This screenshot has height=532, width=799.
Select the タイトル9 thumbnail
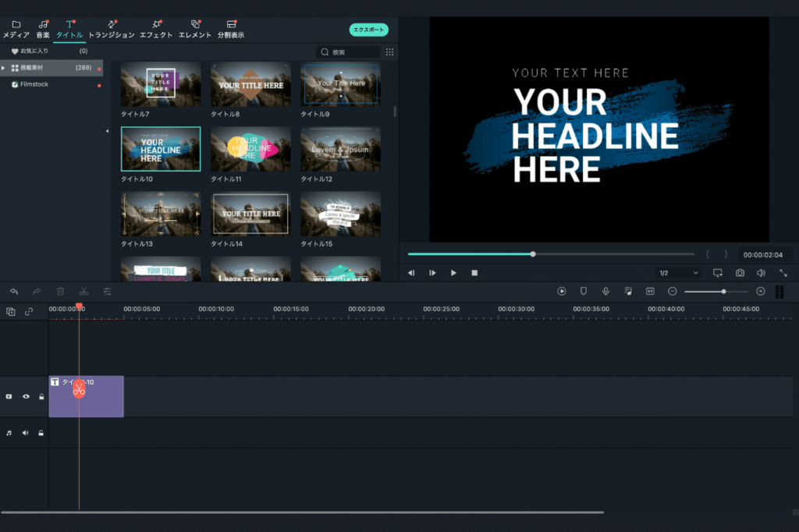tap(341, 84)
